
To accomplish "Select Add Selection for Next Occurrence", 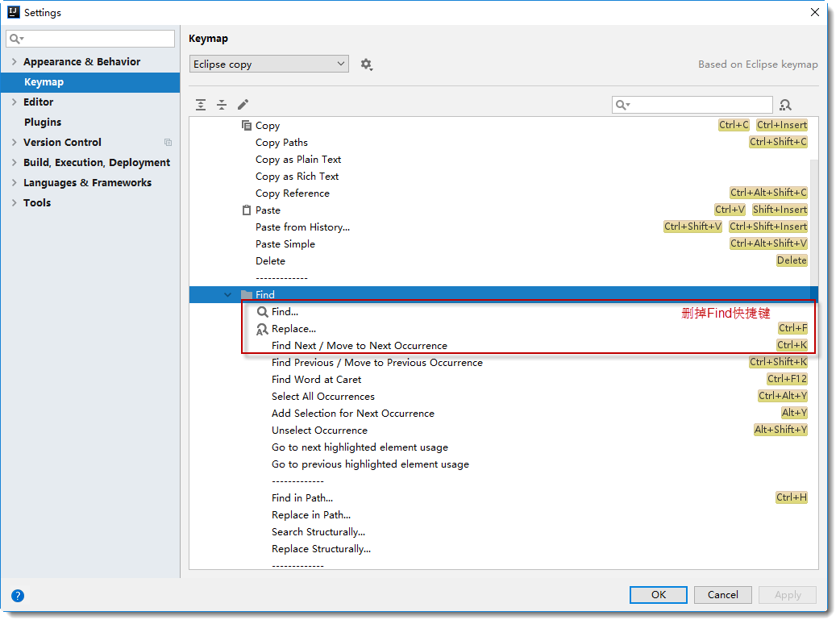I will 353,414.
